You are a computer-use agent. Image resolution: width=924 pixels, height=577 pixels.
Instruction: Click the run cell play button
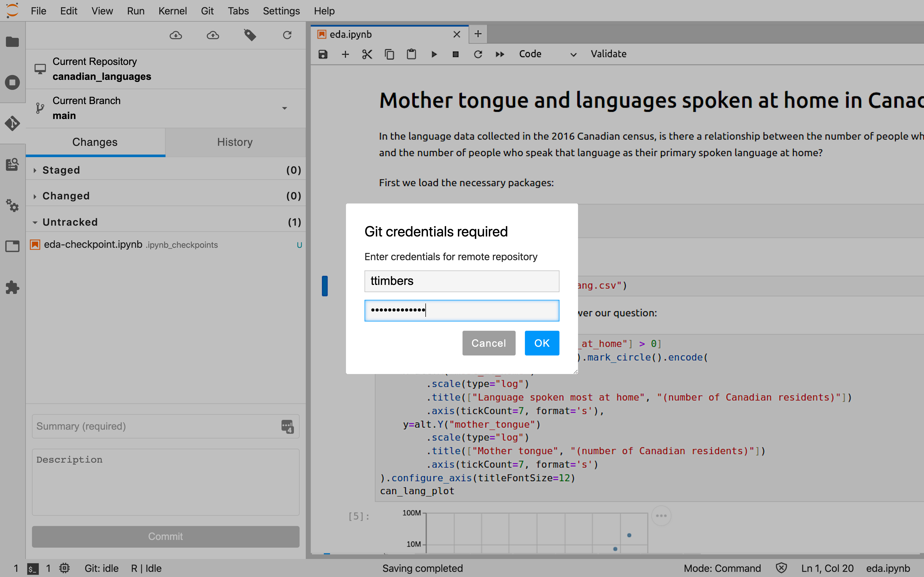click(434, 54)
